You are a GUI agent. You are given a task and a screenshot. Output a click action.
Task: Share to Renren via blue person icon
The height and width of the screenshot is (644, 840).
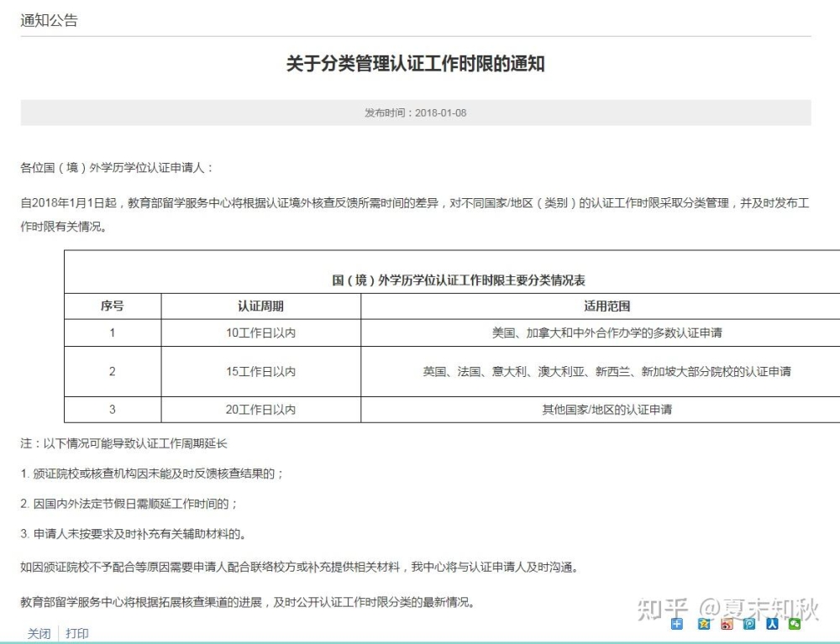click(772, 624)
